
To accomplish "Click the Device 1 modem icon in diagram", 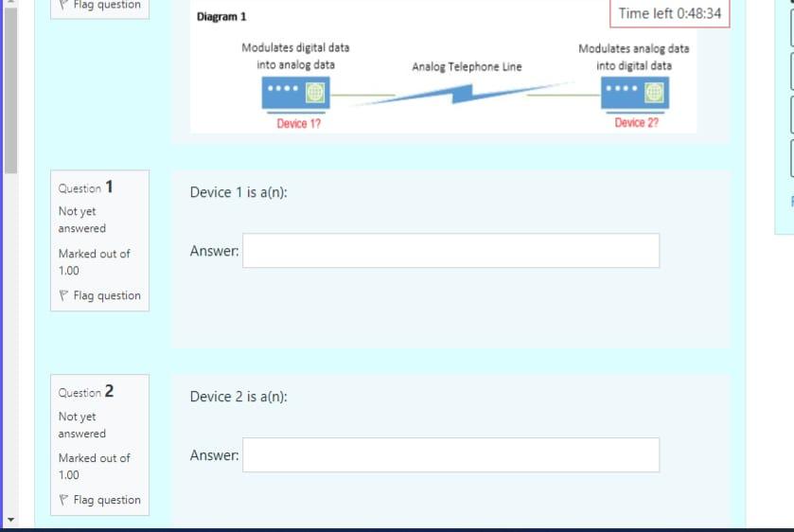I will [x=295, y=93].
